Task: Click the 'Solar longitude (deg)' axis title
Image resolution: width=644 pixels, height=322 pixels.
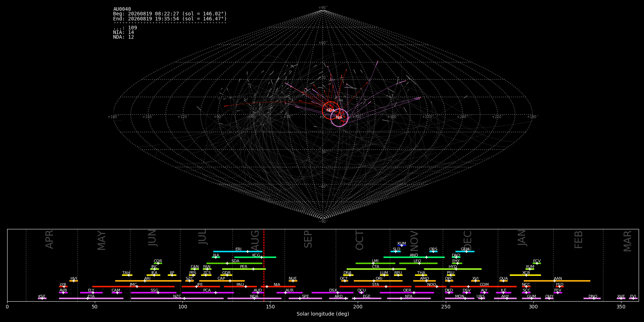Action: pyautogui.click(x=323, y=314)
